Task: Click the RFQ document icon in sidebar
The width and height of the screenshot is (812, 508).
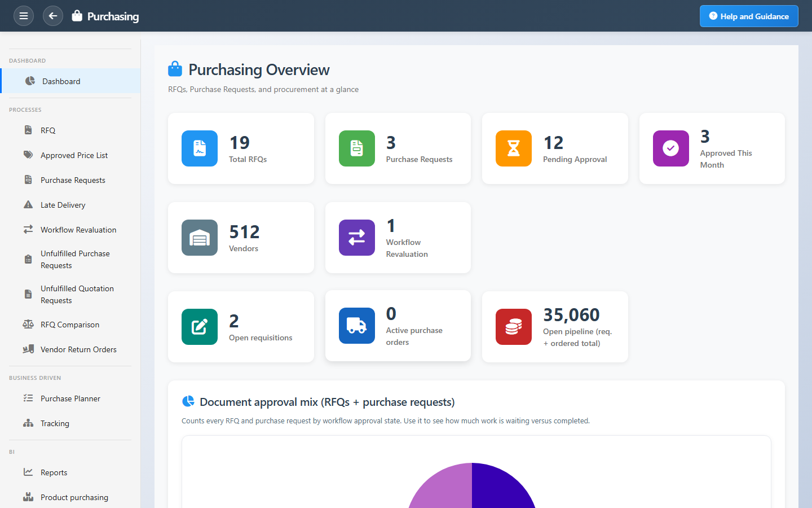Action: click(28, 130)
